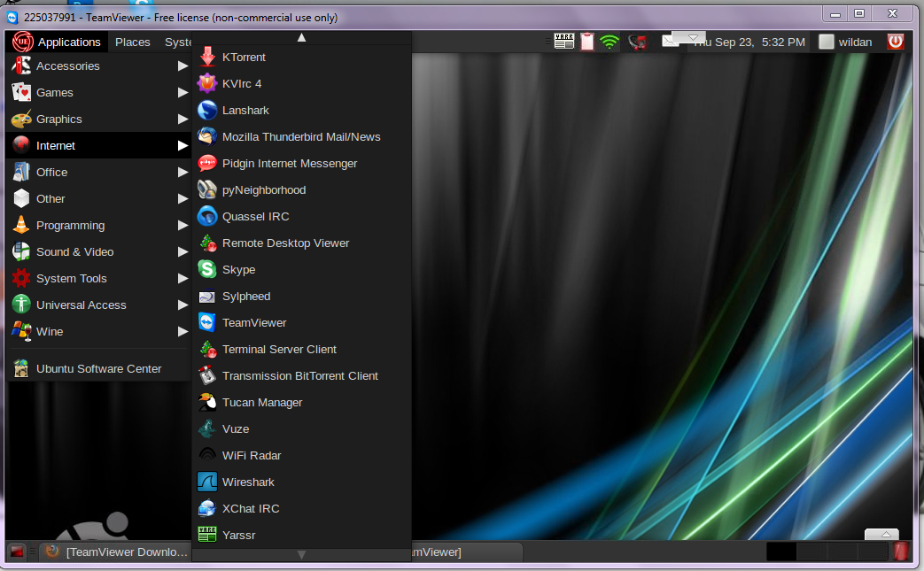Open the trash icon in bottom panel
This screenshot has width=924, height=571.
(901, 552)
